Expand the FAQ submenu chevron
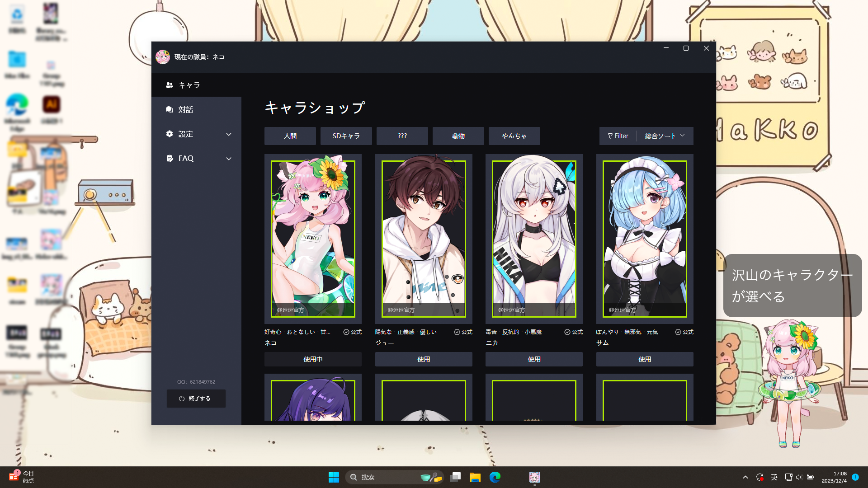Screen dimensions: 868x488 229,159
